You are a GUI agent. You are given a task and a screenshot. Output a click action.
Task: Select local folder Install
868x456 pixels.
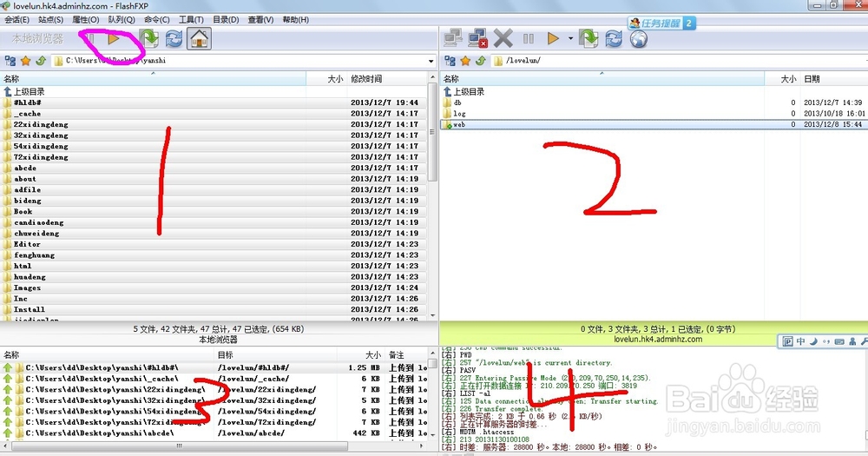214,309
